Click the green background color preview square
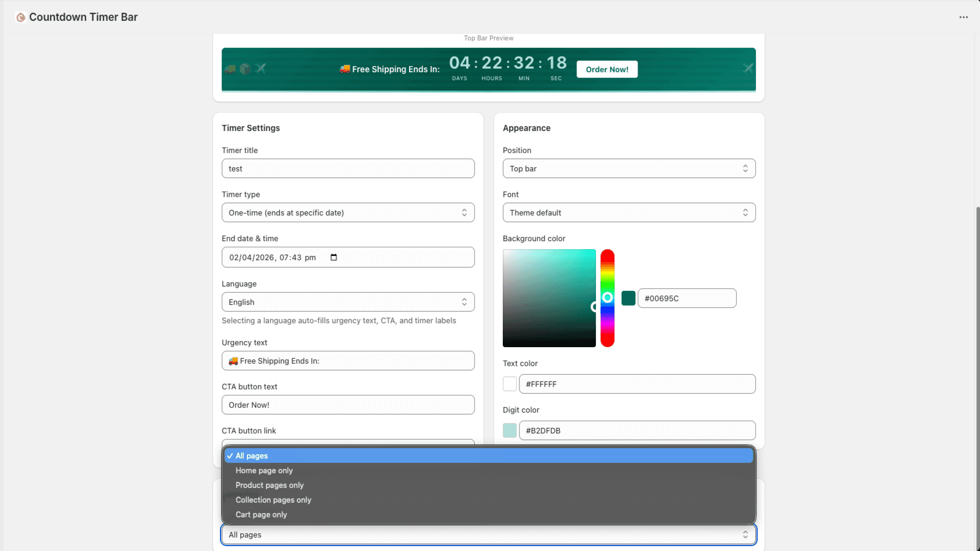Screen dimensions: 980x551 coord(628,298)
